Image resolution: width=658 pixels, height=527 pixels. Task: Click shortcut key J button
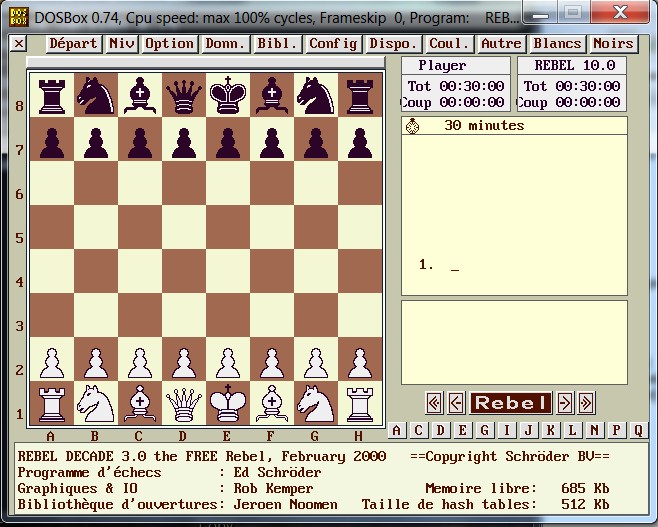click(x=528, y=430)
